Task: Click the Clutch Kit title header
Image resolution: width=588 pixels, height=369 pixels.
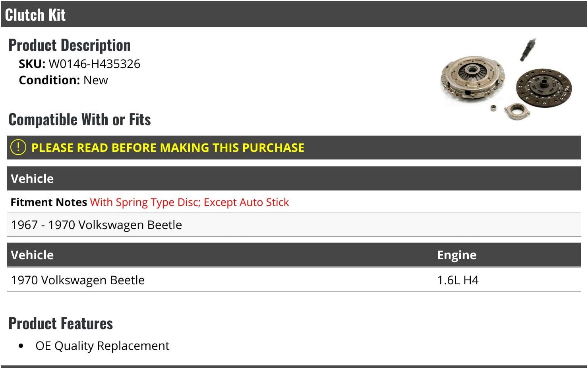Action: pyautogui.click(x=35, y=15)
